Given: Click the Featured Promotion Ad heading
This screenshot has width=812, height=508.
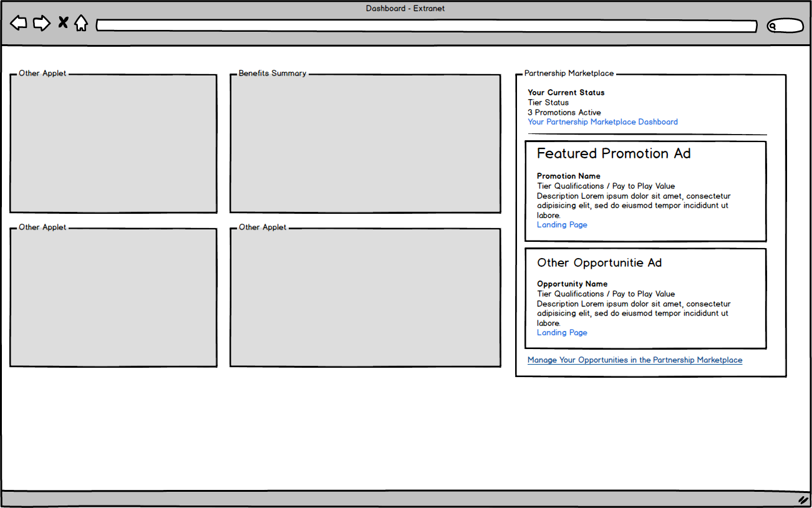Looking at the screenshot, I should click(614, 154).
